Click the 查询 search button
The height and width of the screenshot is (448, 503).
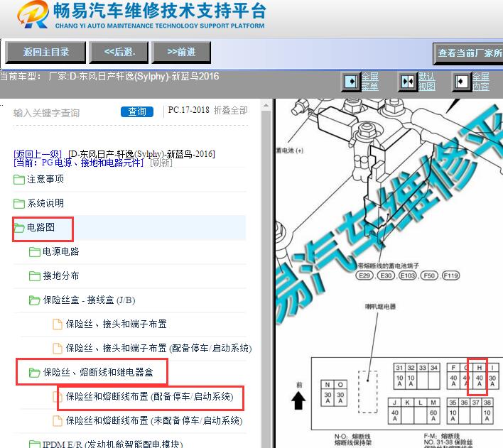pos(137,111)
